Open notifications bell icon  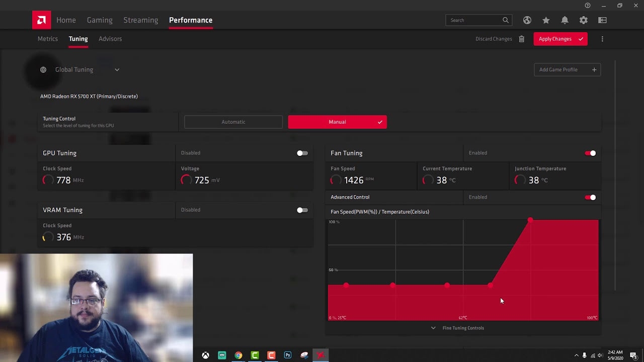565,20
